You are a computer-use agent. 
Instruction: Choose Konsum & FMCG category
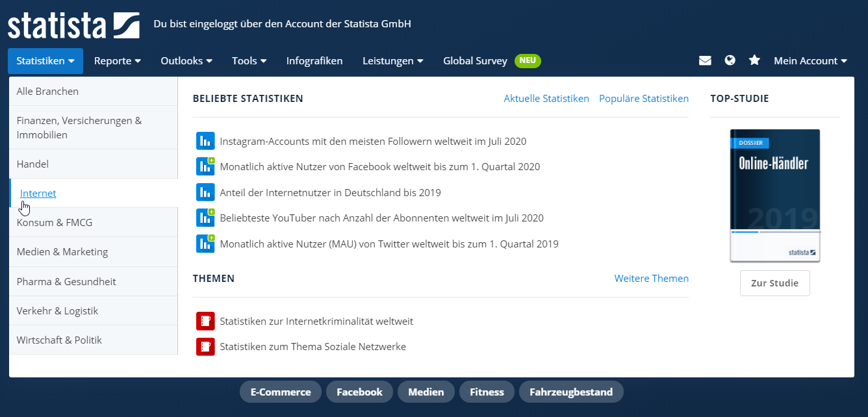click(x=94, y=222)
